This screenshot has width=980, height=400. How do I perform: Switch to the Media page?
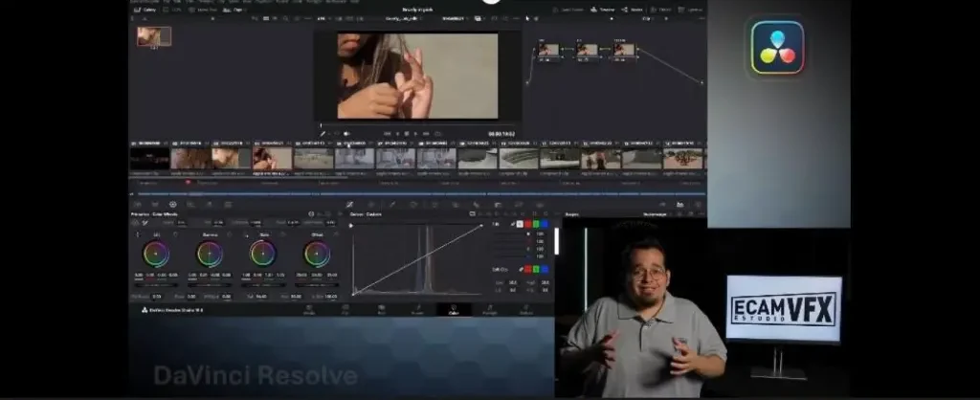click(x=309, y=309)
